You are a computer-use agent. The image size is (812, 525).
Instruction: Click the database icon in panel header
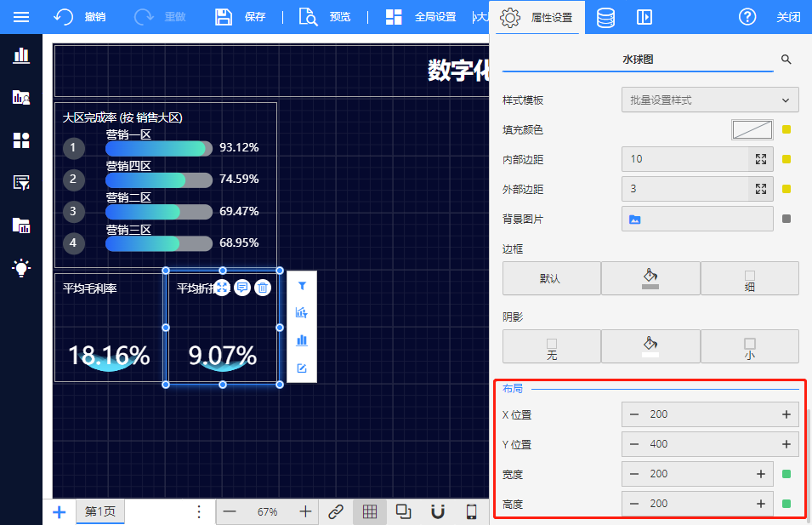click(x=605, y=17)
